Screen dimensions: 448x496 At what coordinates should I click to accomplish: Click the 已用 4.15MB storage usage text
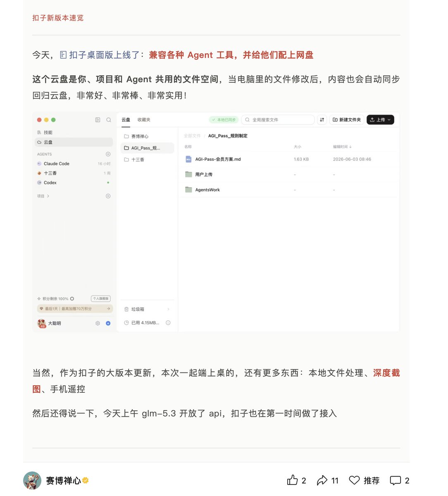[x=145, y=323]
